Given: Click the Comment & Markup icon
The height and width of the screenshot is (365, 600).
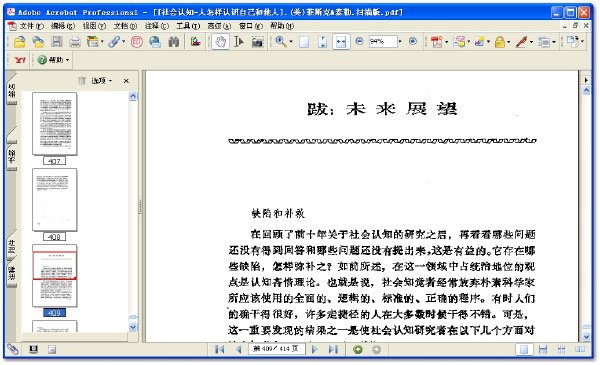Looking at the screenshot, I should click(x=459, y=41).
